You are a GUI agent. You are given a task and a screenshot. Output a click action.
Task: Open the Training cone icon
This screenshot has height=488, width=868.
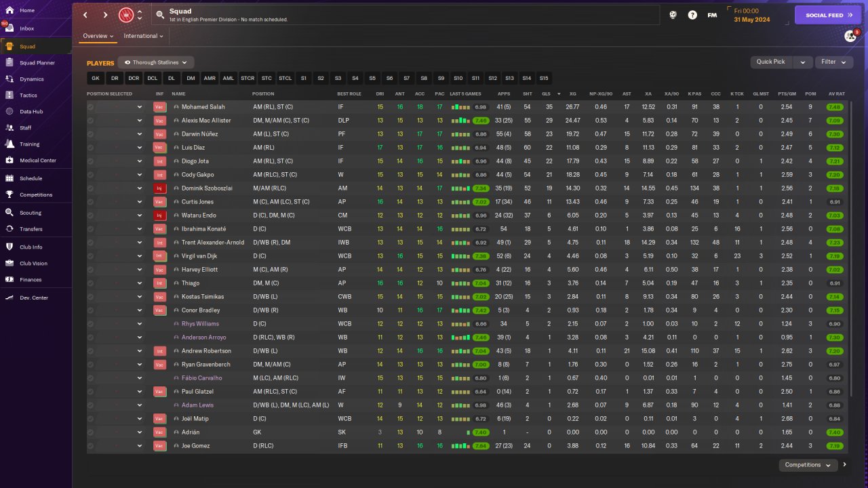coord(9,144)
